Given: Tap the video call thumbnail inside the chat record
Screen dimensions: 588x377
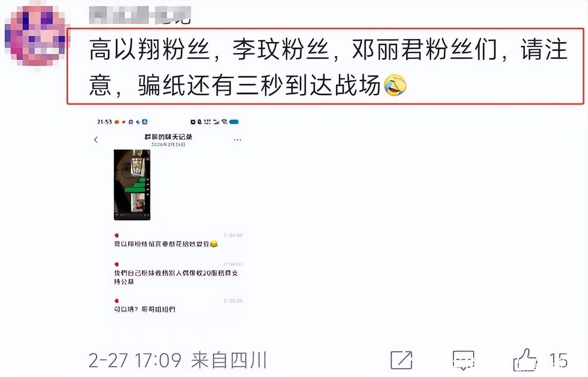Looking at the screenshot, I should [x=132, y=185].
